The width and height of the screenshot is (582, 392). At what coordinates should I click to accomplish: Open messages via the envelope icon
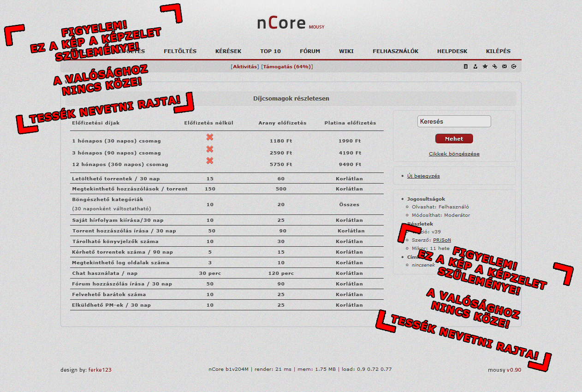[x=505, y=66]
